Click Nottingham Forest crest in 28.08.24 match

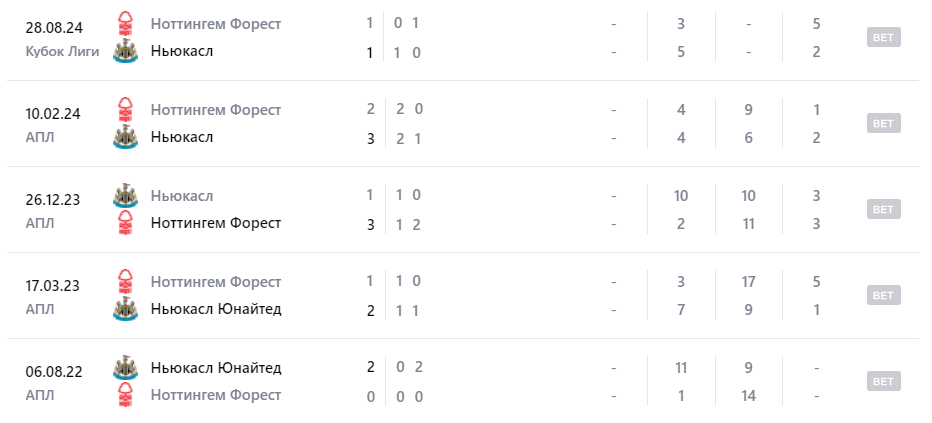[125, 23]
